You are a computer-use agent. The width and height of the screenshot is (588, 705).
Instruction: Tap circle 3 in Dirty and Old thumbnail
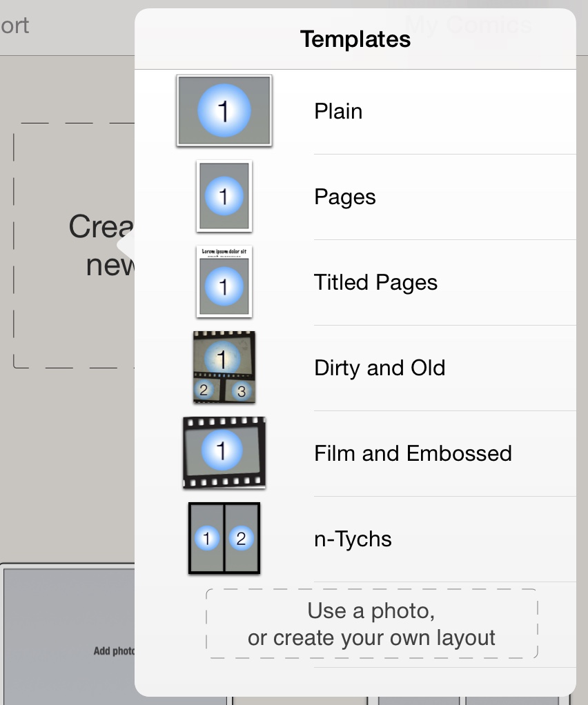tap(242, 391)
